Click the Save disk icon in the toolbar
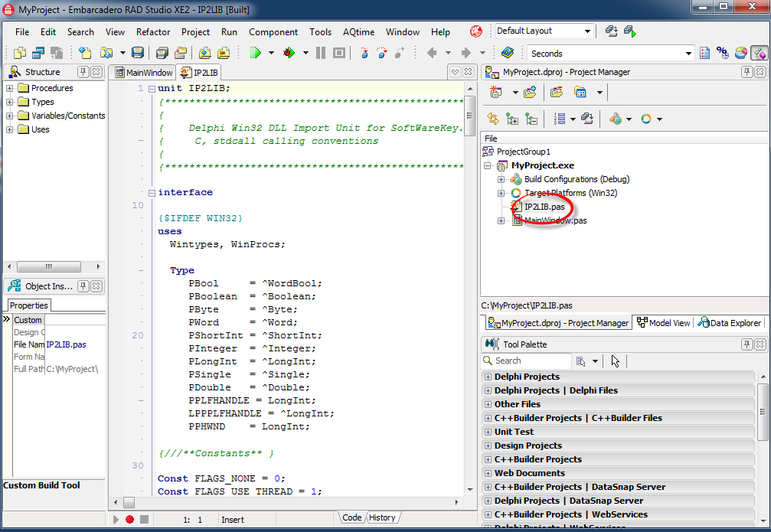Viewport: 771px width, 532px height. (x=138, y=53)
